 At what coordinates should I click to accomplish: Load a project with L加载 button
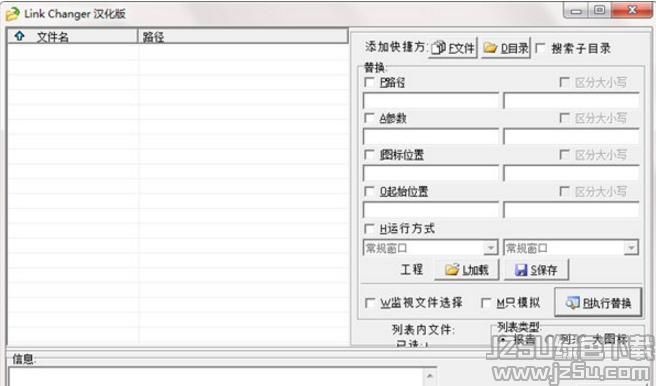[467, 270]
